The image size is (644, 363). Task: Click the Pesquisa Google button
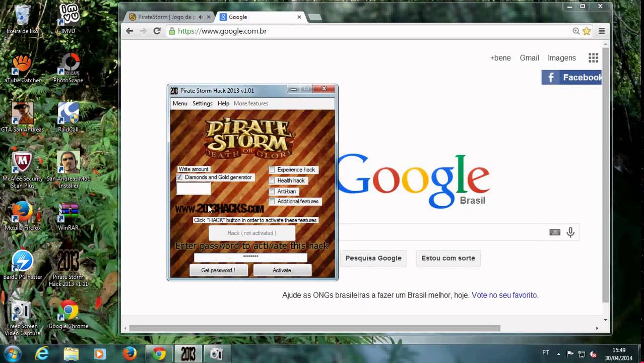373,258
